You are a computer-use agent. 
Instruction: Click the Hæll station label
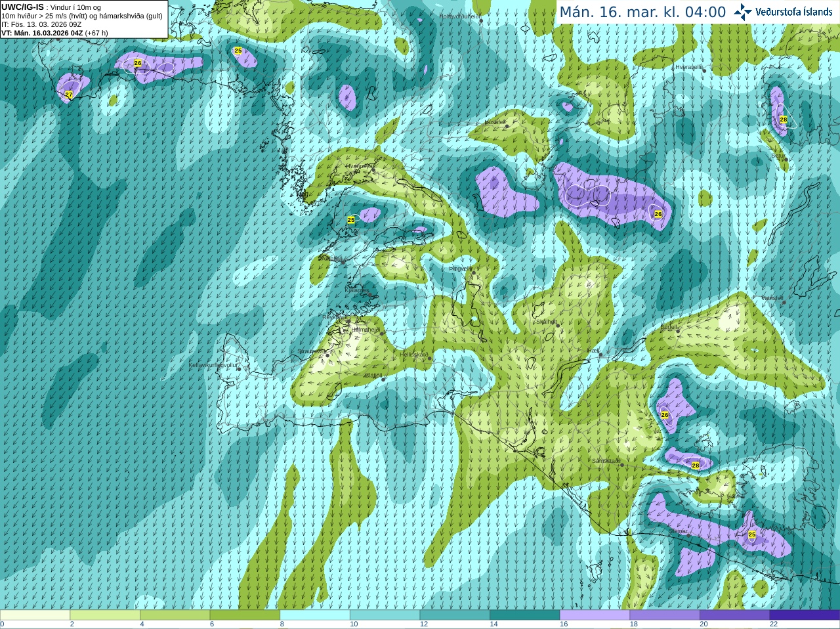(594, 351)
